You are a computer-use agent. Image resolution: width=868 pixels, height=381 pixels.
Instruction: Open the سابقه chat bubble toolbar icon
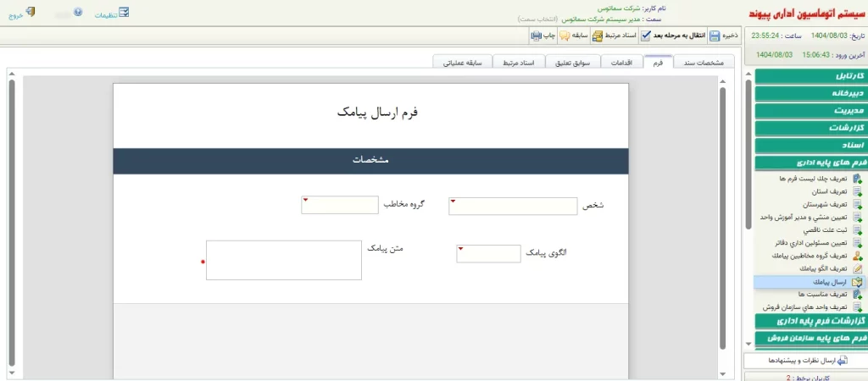[x=565, y=36]
